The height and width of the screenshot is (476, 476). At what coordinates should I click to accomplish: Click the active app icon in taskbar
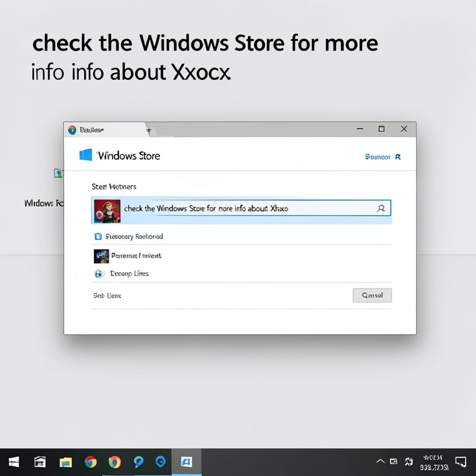pyautogui.click(x=186, y=462)
